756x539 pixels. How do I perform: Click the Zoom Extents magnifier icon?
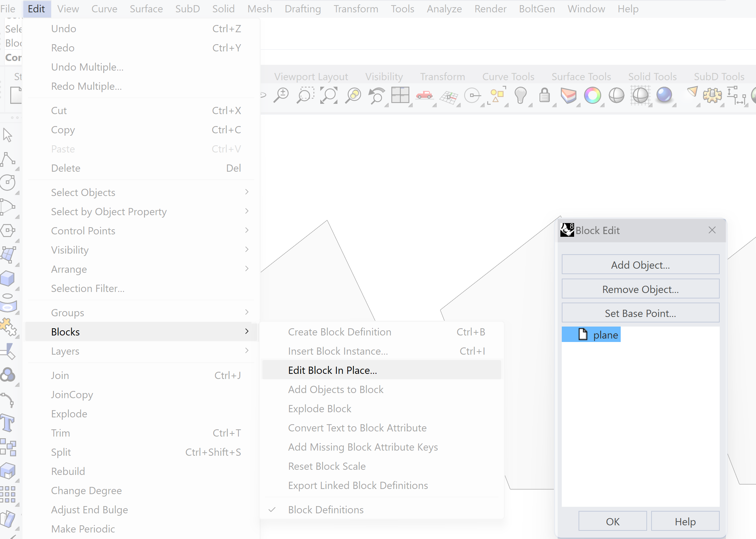point(329,95)
